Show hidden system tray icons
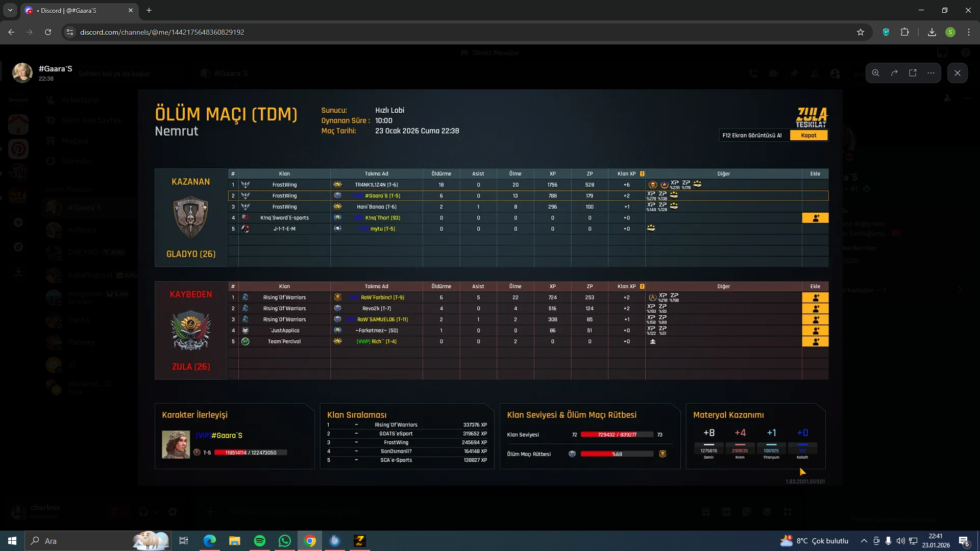The height and width of the screenshot is (551, 980). tap(864, 541)
